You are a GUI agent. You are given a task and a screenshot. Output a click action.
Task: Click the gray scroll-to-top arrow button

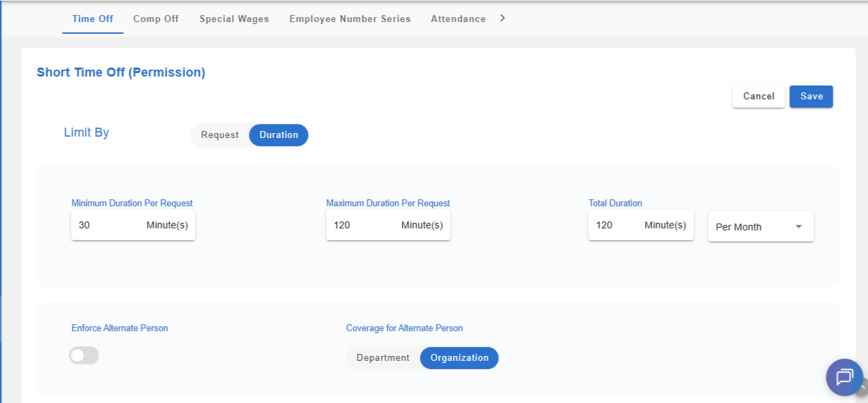863,388
